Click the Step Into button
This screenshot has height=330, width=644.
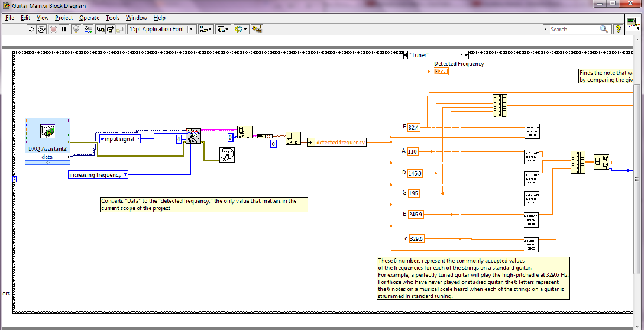point(100,29)
